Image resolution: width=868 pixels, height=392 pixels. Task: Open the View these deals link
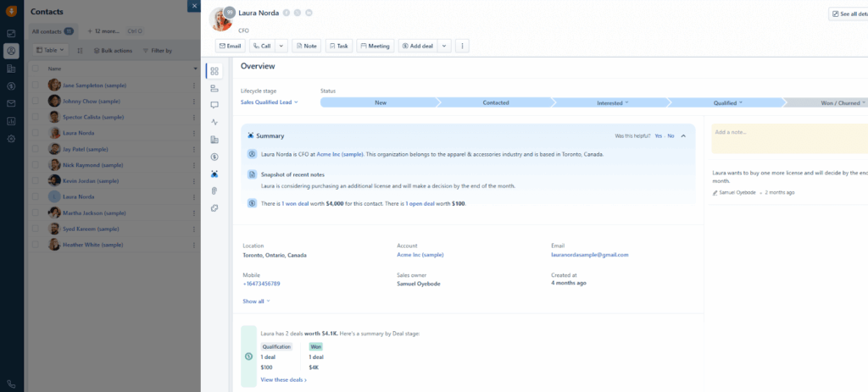pyautogui.click(x=283, y=380)
